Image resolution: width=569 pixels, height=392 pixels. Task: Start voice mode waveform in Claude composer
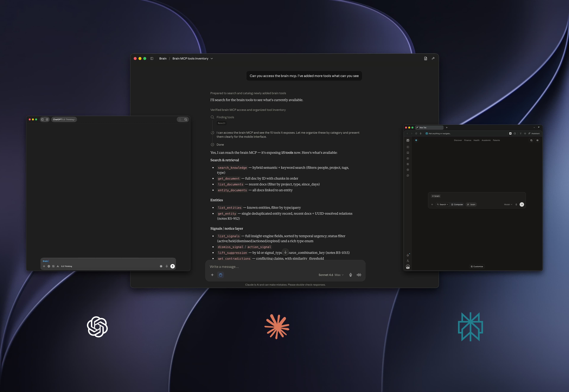(359, 275)
